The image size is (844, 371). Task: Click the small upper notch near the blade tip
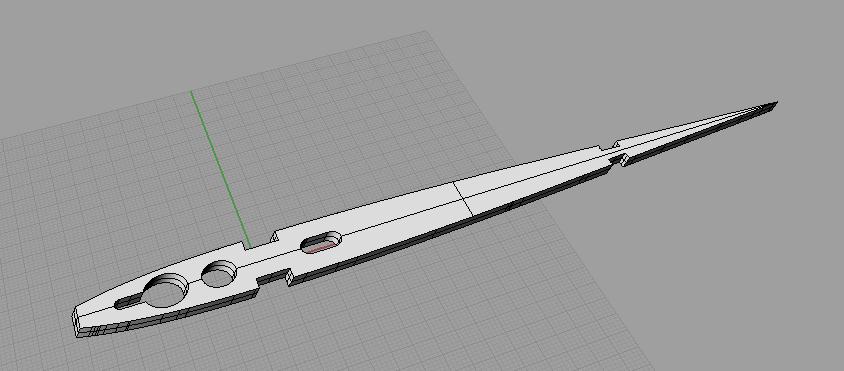(x=608, y=145)
